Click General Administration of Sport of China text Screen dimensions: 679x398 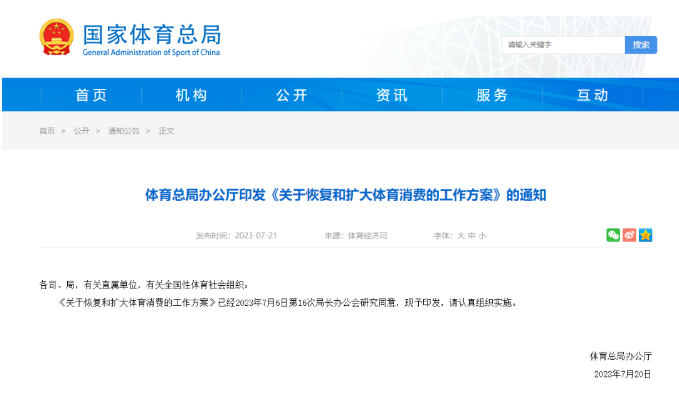(151, 52)
